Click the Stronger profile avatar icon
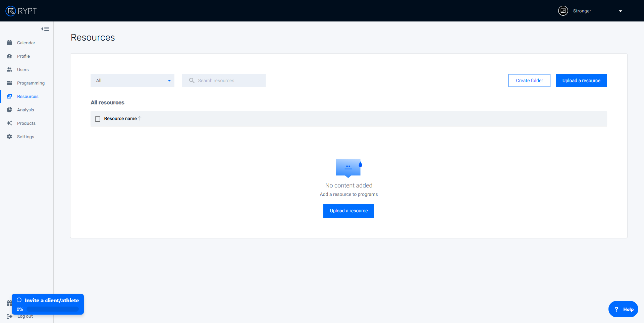 [x=563, y=11]
